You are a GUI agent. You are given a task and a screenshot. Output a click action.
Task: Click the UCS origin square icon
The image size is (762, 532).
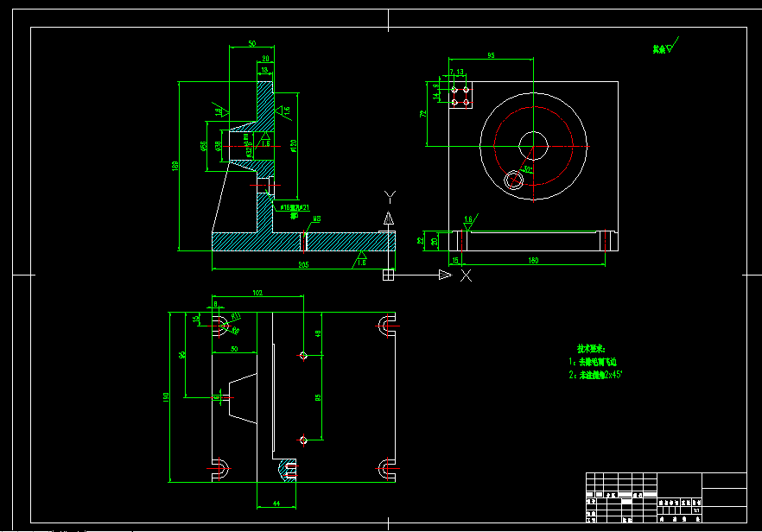[x=388, y=275]
